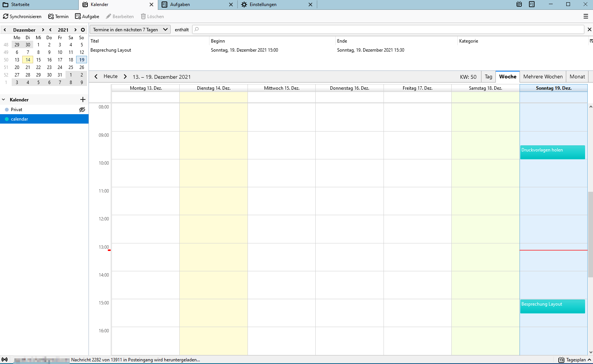Viewport: 593px width, 364px height.
Task: Add a new calendar with plus icon
Action: coord(83,99)
